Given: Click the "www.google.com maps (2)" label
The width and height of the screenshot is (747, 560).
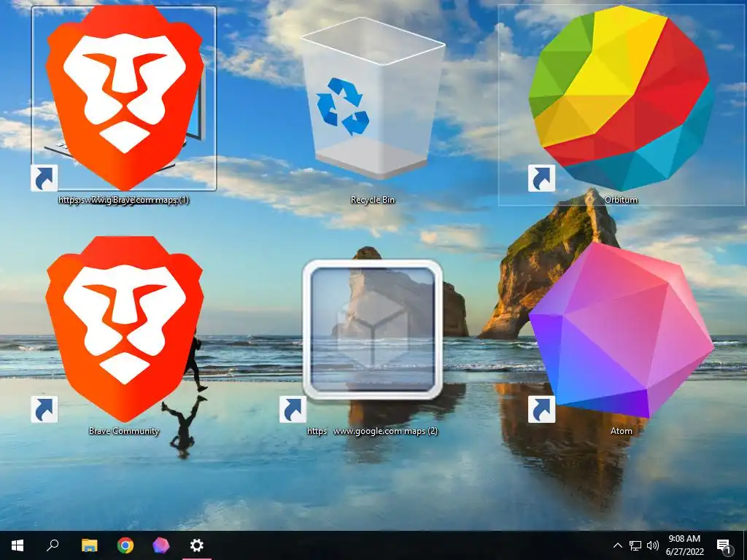Looking at the screenshot, I should click(385, 431).
